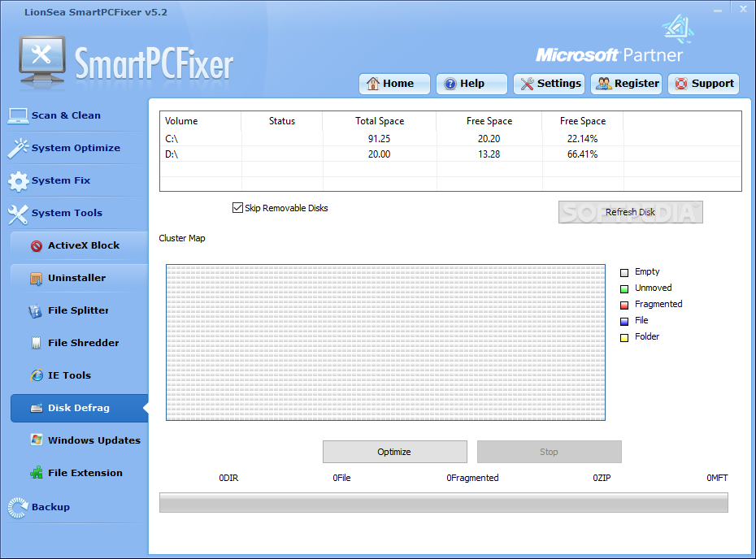Image resolution: width=756 pixels, height=559 pixels.
Task: Click the defrag progress bar
Action: click(x=444, y=503)
